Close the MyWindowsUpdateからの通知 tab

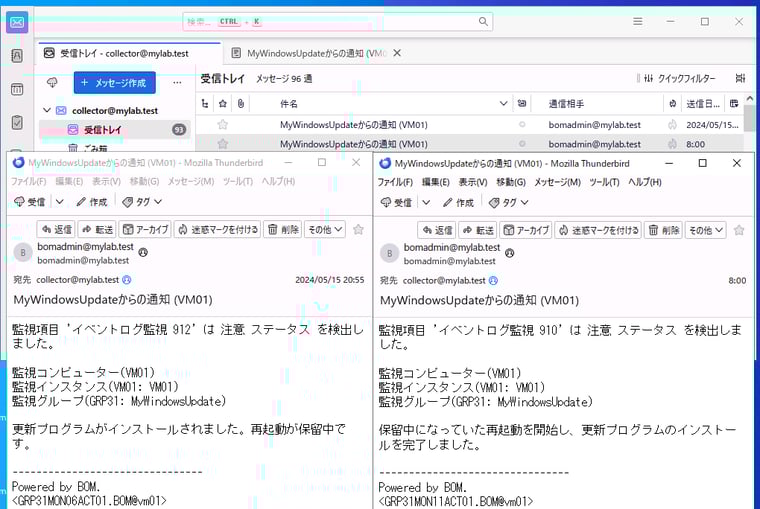(397, 53)
